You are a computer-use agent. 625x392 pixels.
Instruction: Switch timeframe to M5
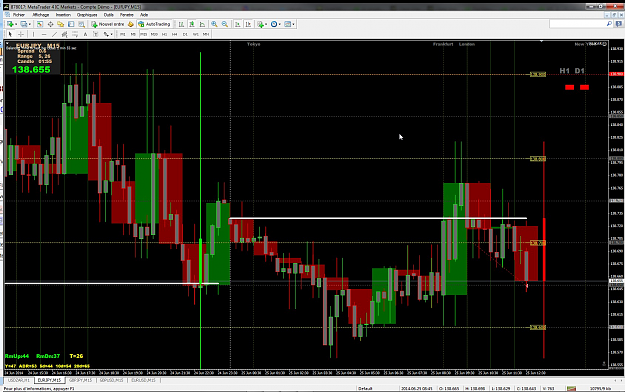tap(133, 34)
